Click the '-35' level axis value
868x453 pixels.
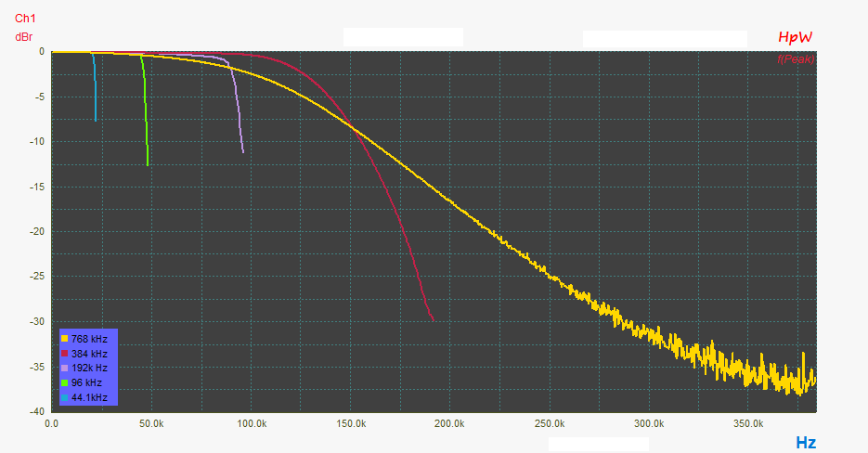pos(38,368)
